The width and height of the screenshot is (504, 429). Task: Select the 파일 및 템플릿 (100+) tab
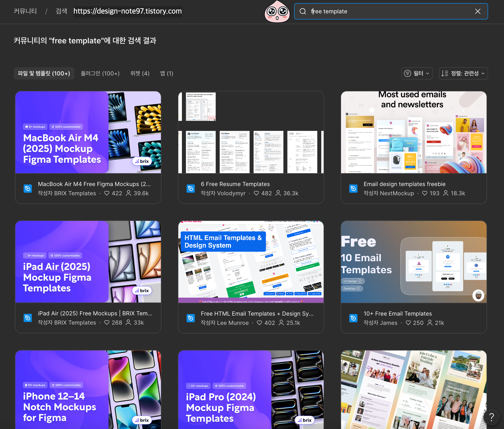point(44,73)
